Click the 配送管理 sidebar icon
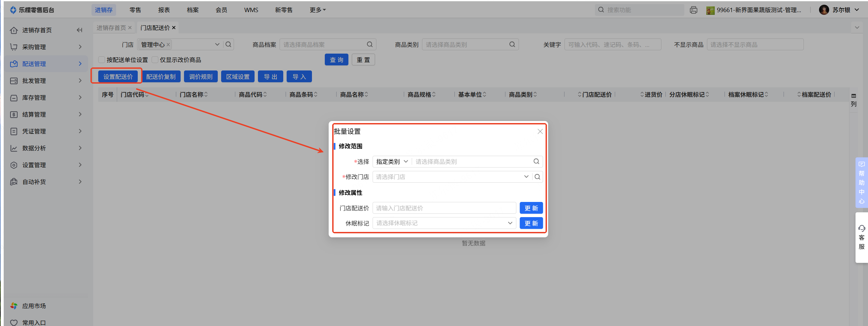The height and width of the screenshot is (326, 868). pyautogui.click(x=14, y=64)
